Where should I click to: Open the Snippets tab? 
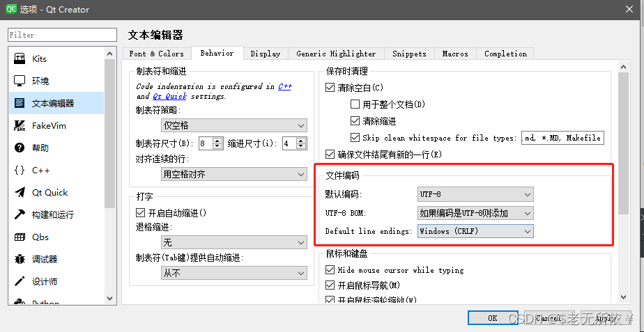(409, 54)
